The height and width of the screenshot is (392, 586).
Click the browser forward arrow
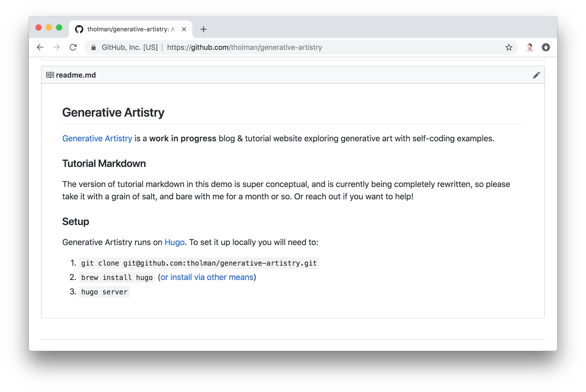[x=57, y=47]
